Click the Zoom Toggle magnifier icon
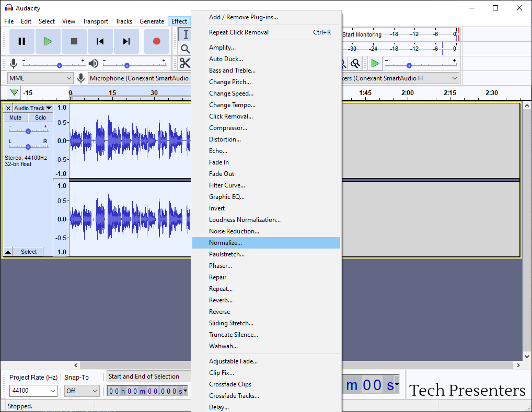 point(355,63)
